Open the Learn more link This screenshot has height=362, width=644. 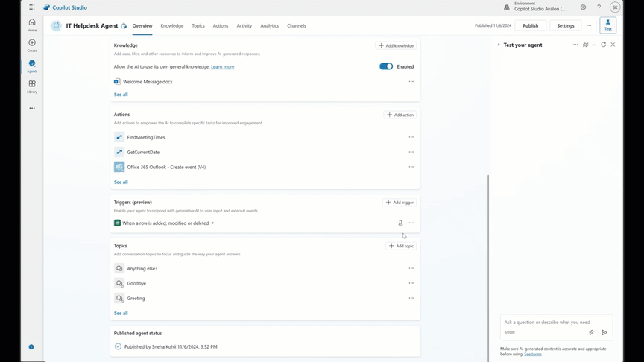pyautogui.click(x=222, y=67)
